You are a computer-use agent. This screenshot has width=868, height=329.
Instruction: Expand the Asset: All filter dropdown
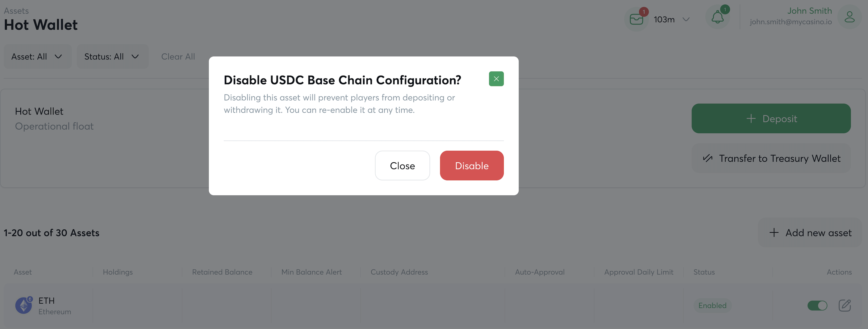[x=37, y=56]
